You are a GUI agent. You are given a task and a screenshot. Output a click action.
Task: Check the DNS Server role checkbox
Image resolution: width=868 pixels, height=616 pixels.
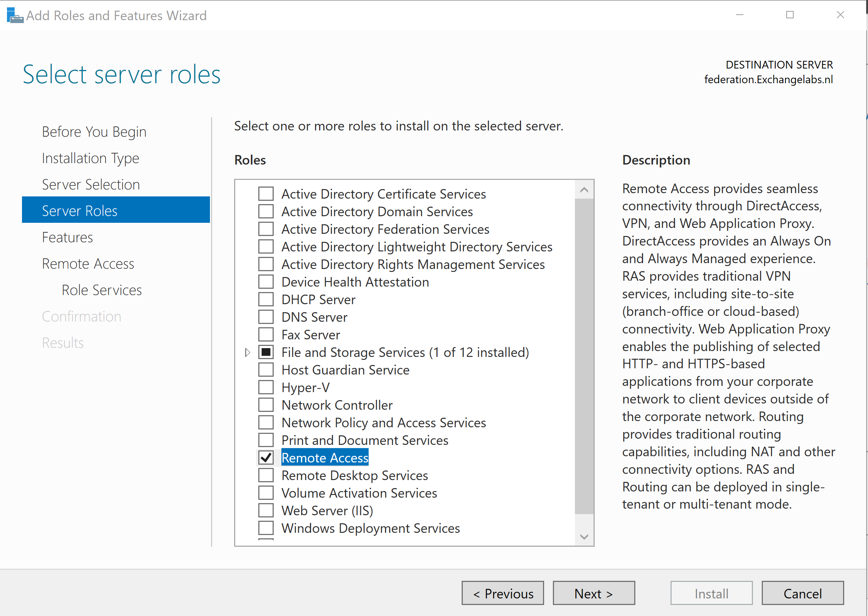(266, 317)
